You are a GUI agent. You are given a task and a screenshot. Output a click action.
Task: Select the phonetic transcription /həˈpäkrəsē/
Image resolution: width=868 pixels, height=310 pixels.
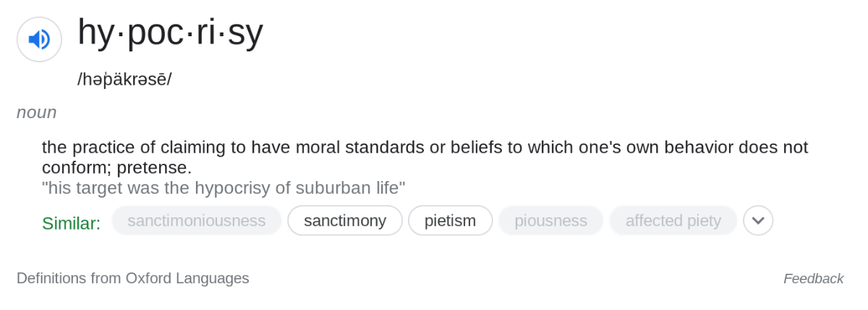[x=124, y=79]
